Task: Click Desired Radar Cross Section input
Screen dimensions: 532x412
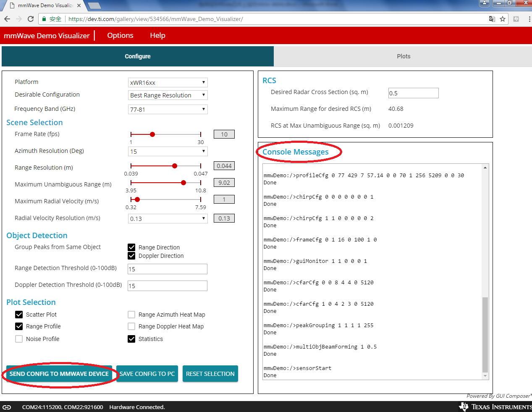Action: click(414, 93)
